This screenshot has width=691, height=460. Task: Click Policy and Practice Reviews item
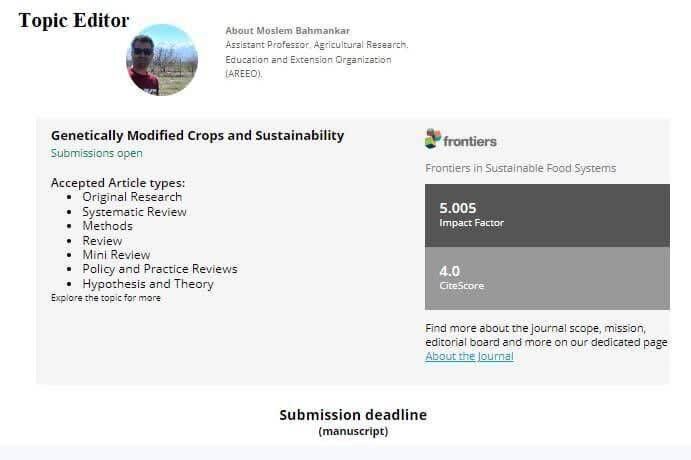[x=160, y=269]
